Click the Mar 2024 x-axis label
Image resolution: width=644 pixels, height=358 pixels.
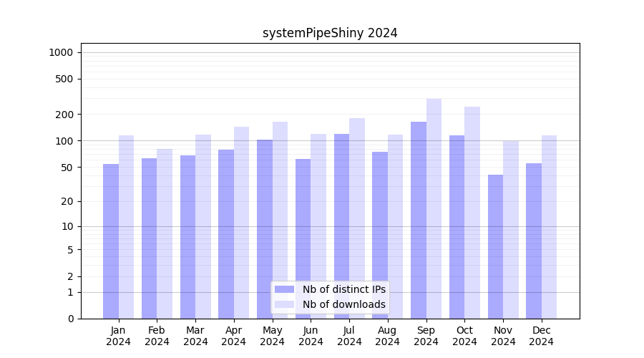point(195,336)
